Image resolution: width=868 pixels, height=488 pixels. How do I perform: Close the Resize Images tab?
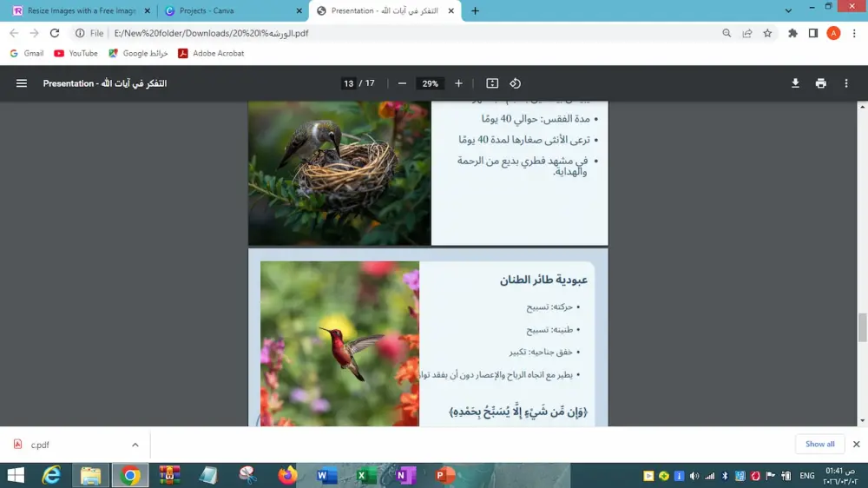(148, 10)
